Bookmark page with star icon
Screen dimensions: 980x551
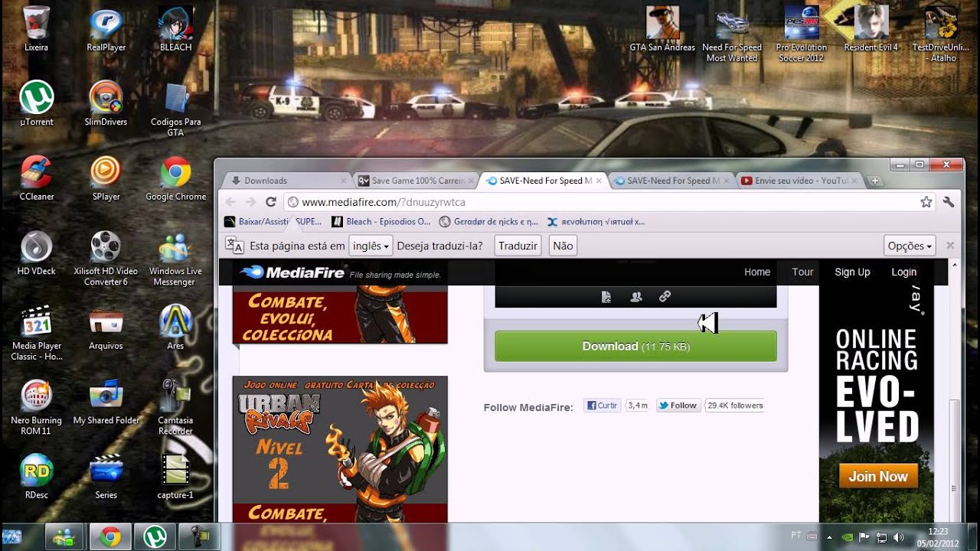click(926, 202)
